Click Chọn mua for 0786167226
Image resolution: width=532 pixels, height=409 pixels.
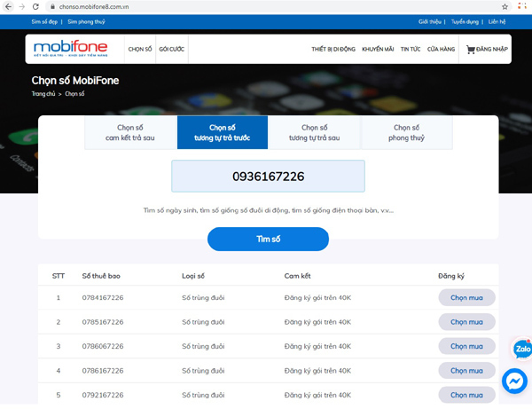point(466,371)
